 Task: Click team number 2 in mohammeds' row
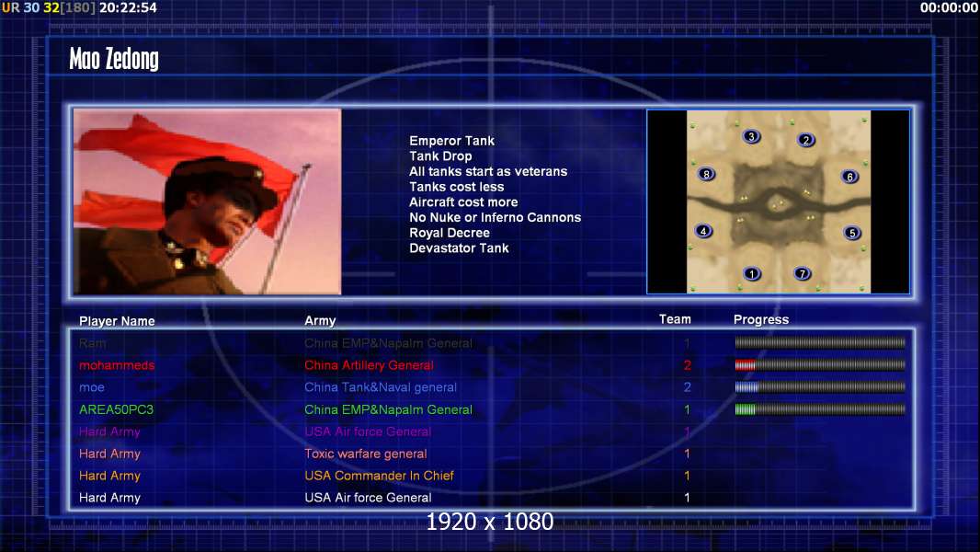[x=687, y=365]
